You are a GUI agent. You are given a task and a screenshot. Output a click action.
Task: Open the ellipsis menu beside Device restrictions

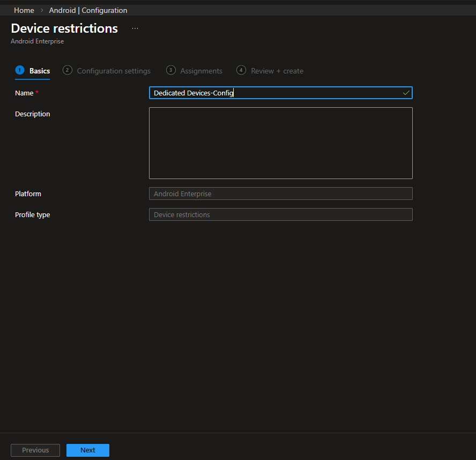[x=135, y=28]
